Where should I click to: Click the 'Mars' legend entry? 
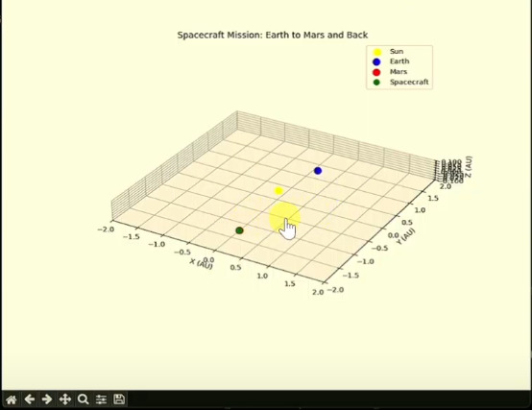[x=398, y=72]
